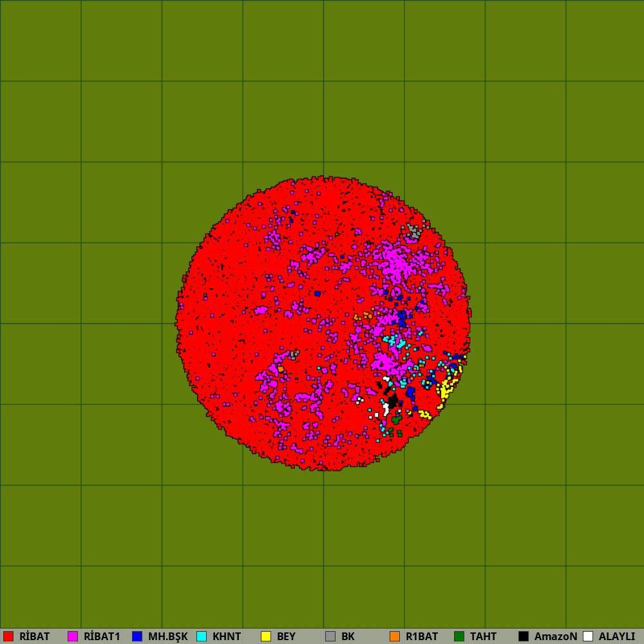This screenshot has height=644, width=644.
Task: Select the cyan KHNT color box
Action: 202,636
